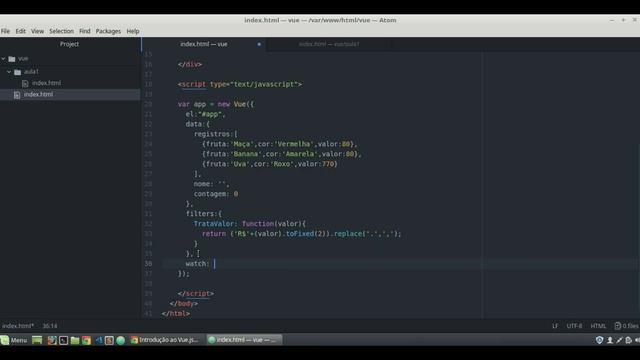
Task: Open the Find menu
Action: pyautogui.click(x=85, y=31)
